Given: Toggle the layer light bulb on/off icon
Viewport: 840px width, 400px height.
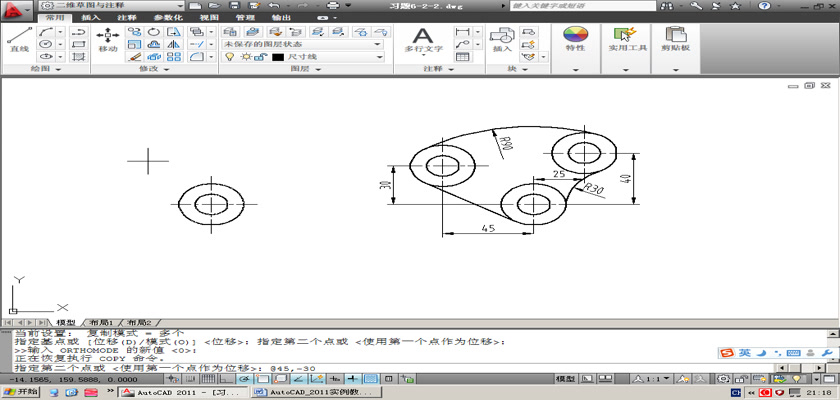Looking at the screenshot, I should (x=229, y=58).
